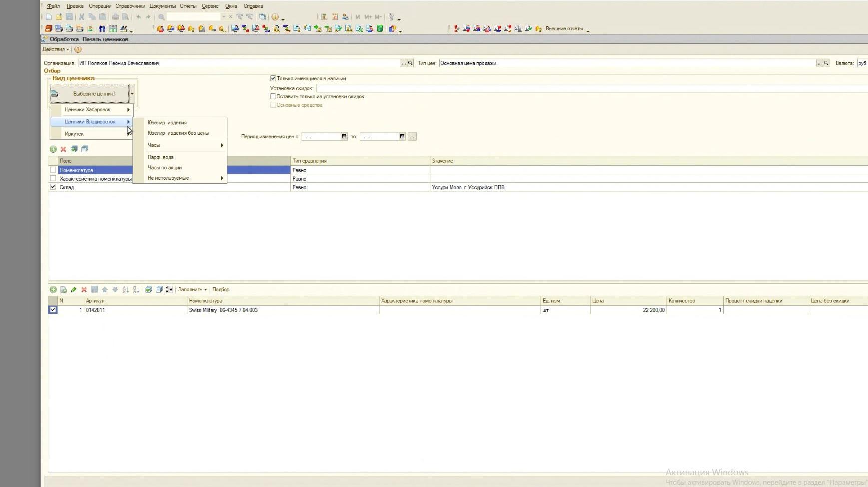868x487 pixels.
Task: Toggle 'Оставить только из установки скидок' checkbox
Action: coord(273,96)
